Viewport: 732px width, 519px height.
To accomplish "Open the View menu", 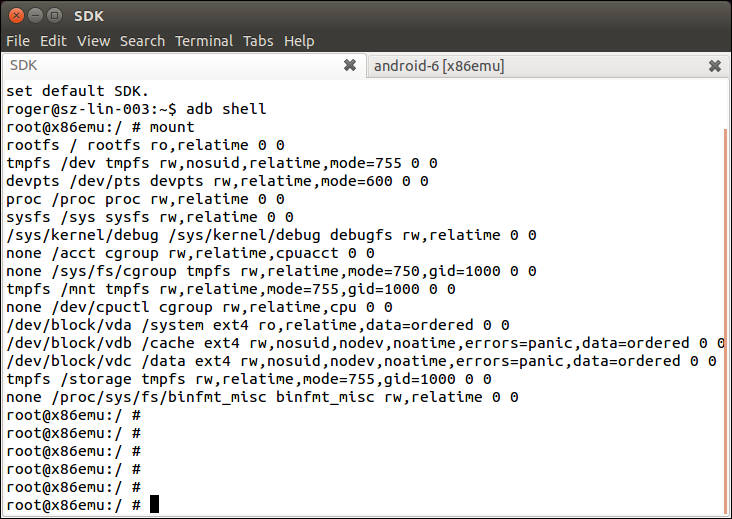I will 94,41.
